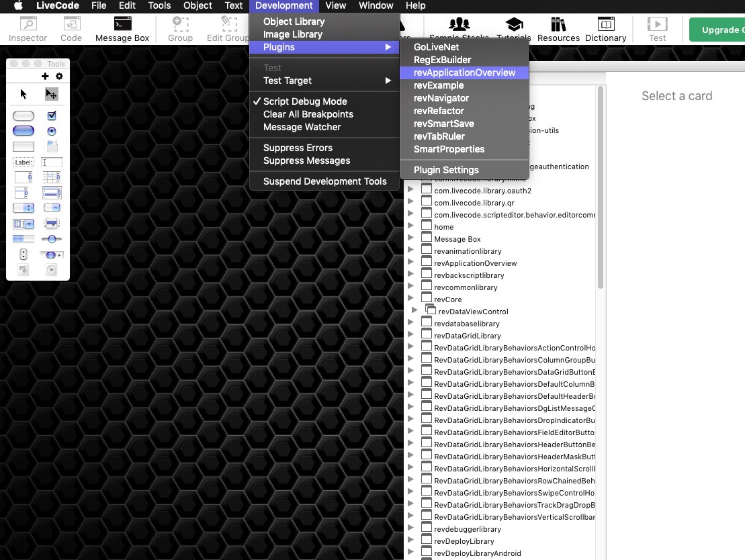
Task: Select the Edit pointer tool in Tools palette
Action: pyautogui.click(x=51, y=94)
